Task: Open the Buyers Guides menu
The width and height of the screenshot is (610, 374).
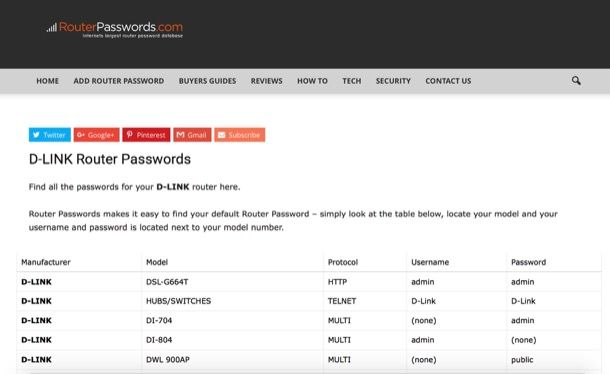Action: click(x=207, y=81)
